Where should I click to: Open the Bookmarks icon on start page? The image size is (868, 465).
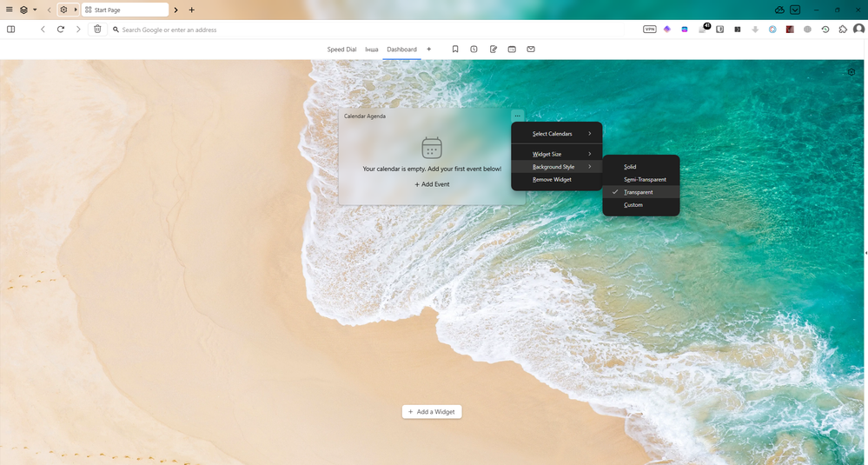(455, 50)
